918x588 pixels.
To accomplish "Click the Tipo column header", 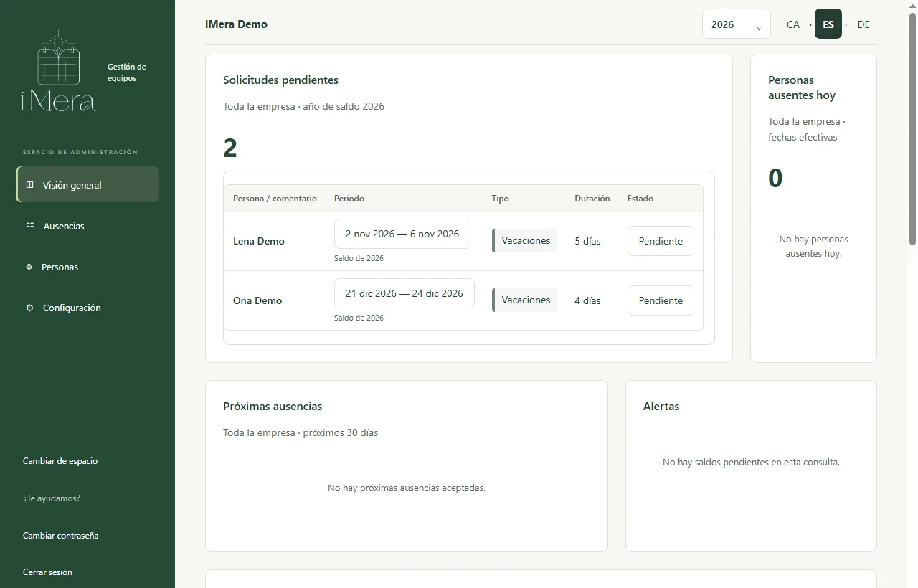I will 500,199.
